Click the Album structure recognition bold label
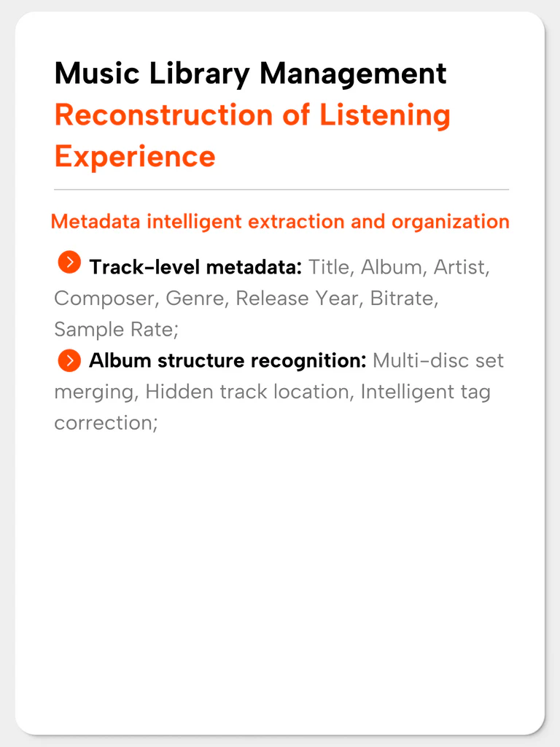The width and height of the screenshot is (560, 747). pos(227,360)
